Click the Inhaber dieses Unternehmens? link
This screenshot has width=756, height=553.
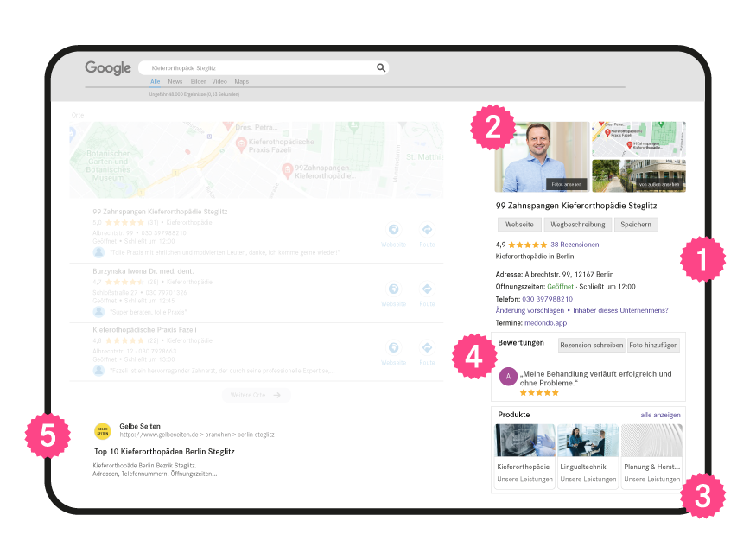coord(620,310)
